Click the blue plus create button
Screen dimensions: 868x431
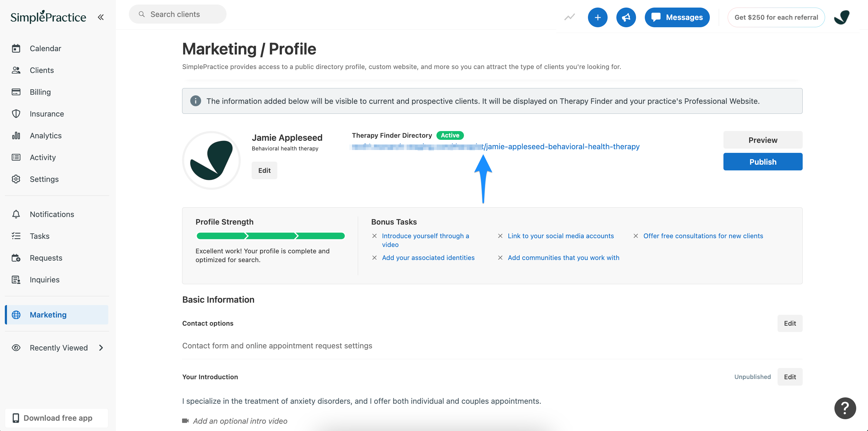click(597, 17)
